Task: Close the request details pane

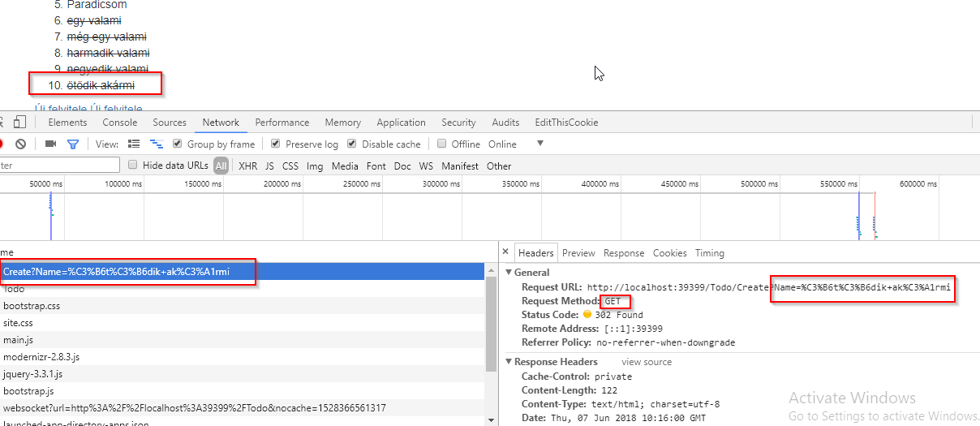Action: pyautogui.click(x=505, y=252)
